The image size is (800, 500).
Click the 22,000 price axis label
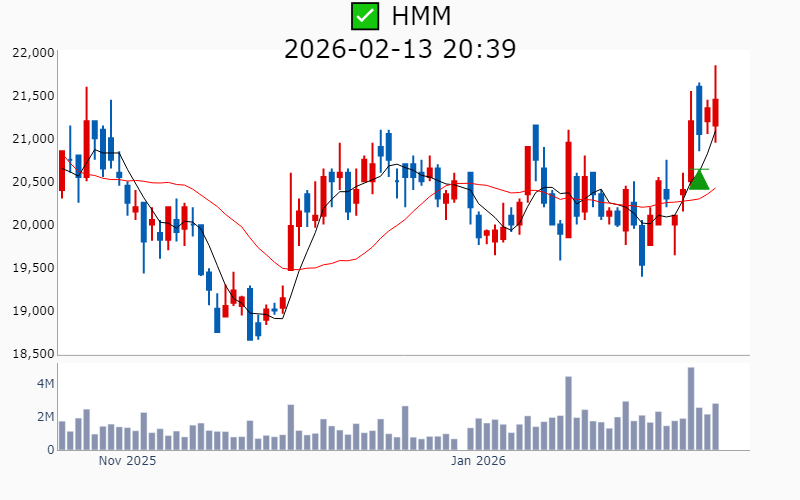tap(33, 52)
